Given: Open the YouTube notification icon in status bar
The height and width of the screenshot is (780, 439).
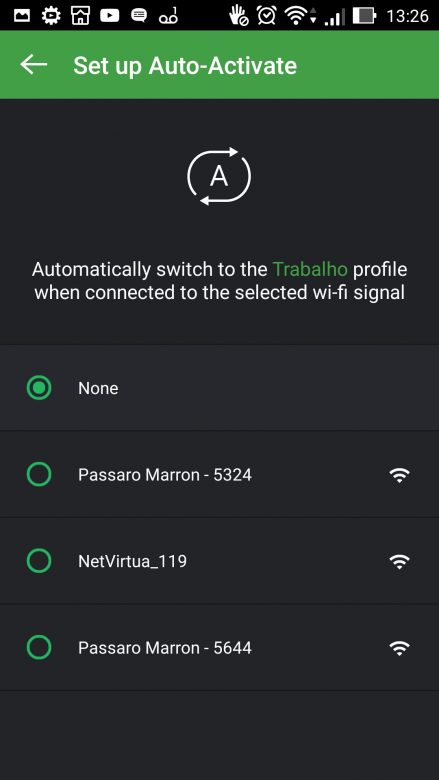Looking at the screenshot, I should point(109,16).
